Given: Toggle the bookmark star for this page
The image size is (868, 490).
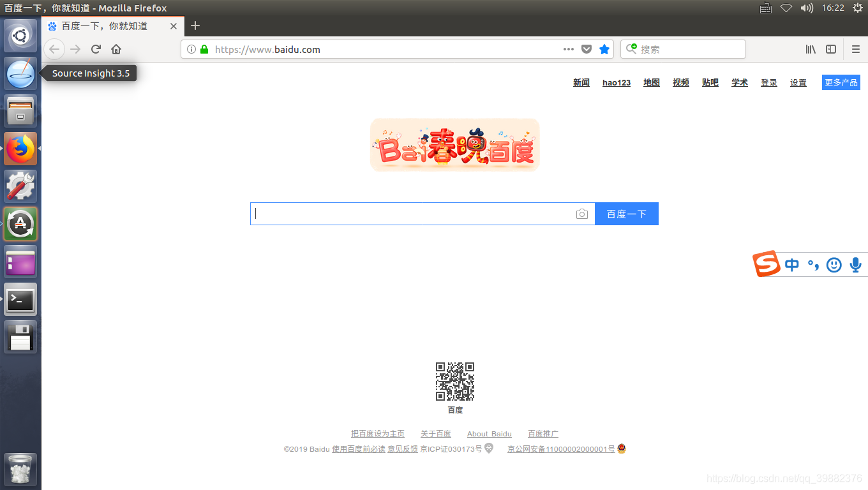Looking at the screenshot, I should click(604, 49).
